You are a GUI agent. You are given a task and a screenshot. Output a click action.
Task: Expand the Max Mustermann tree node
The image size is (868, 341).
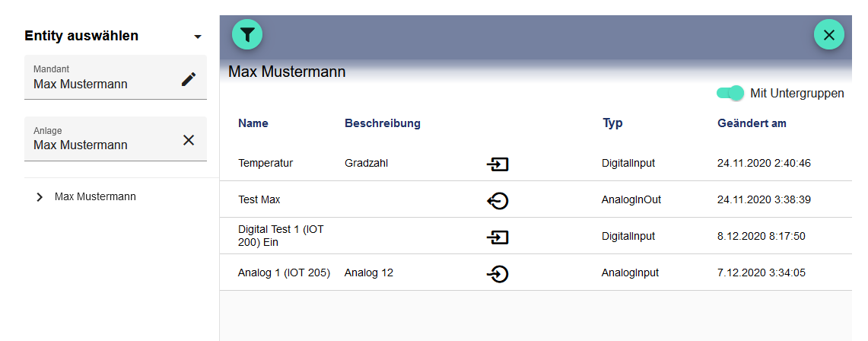pos(40,197)
